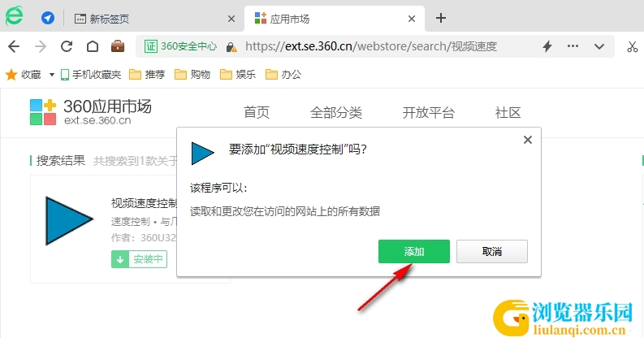Reload the current page

[67, 46]
